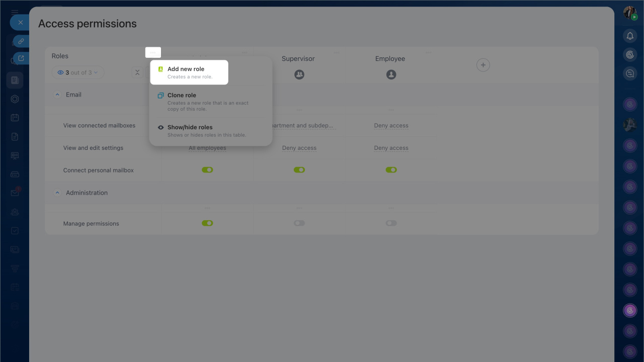
Task: Open page in new window icon
Action: tap(21, 58)
